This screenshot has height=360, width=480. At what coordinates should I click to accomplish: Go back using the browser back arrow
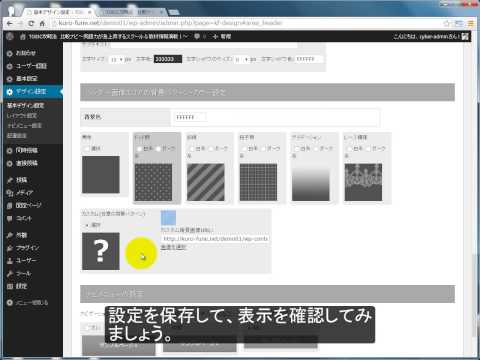pos(10,23)
